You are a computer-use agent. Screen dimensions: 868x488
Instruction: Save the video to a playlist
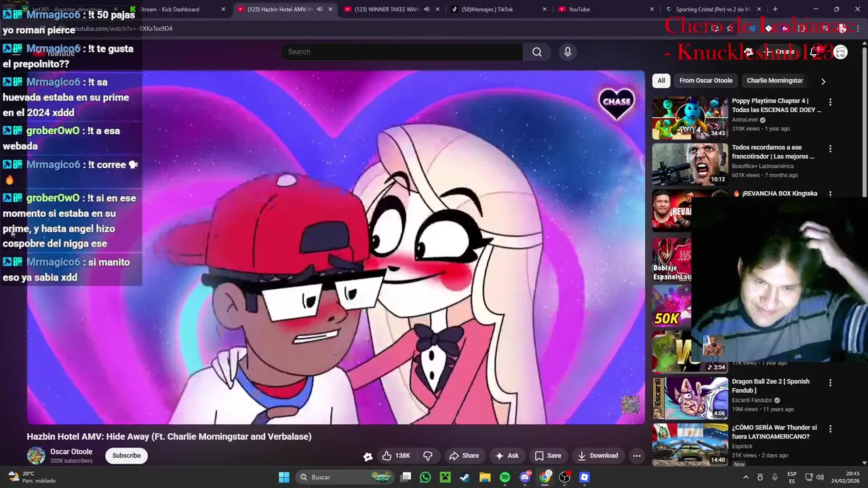coord(548,455)
